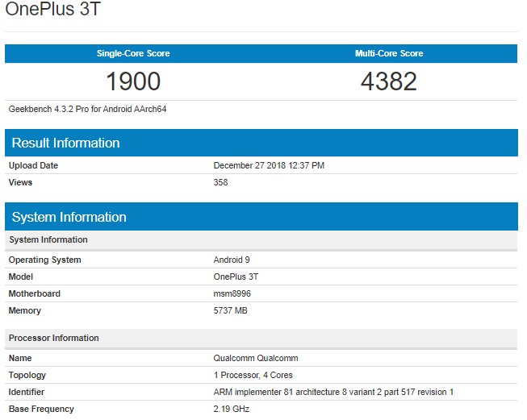This screenshot has width=527, height=420.
Task: Click the OnePlus 3T model value
Action: pyautogui.click(x=236, y=277)
